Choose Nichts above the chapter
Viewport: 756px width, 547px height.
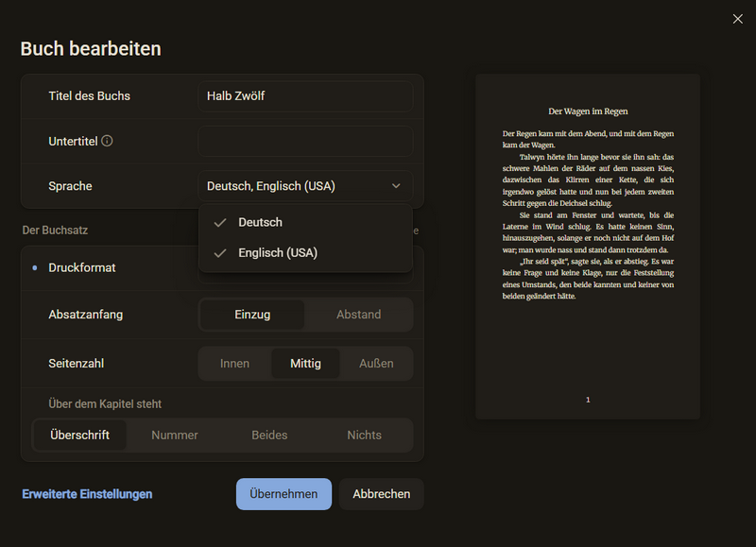[365, 436]
